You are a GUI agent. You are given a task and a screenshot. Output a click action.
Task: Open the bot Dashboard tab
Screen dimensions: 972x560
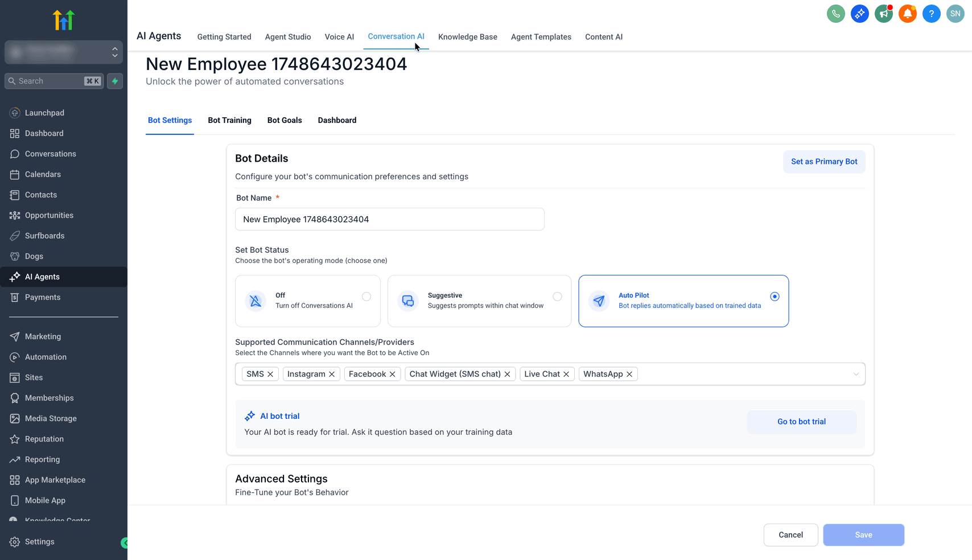pyautogui.click(x=337, y=120)
